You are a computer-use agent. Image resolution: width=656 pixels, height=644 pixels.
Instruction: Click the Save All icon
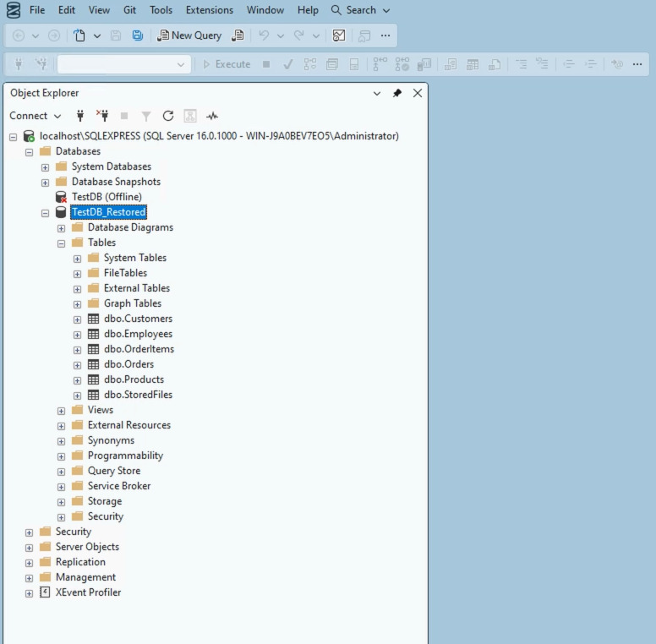click(x=138, y=35)
